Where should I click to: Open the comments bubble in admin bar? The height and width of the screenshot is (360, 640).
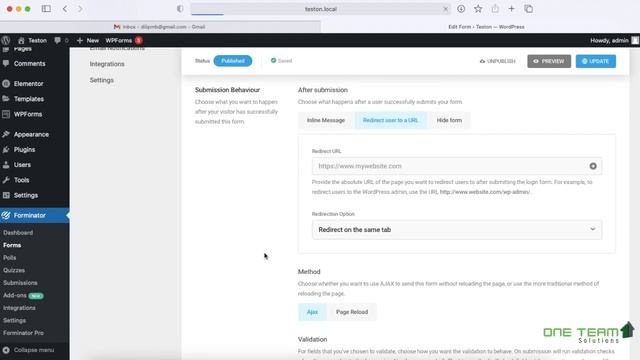pos(61,40)
